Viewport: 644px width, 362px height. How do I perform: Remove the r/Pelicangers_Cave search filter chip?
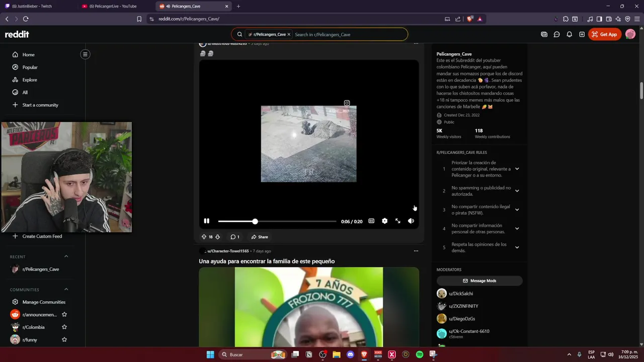pos(289,35)
